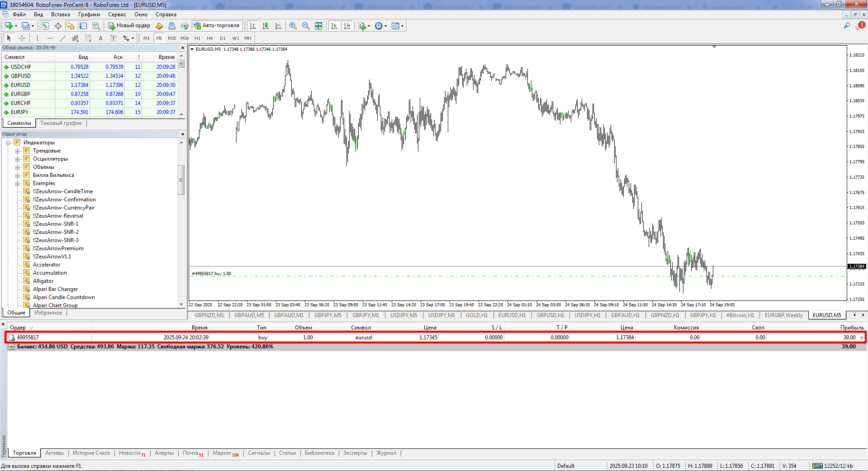Screen dimensions: 868x471
Task: Open the chart templates dropdown arrow
Action: [x=402, y=26]
